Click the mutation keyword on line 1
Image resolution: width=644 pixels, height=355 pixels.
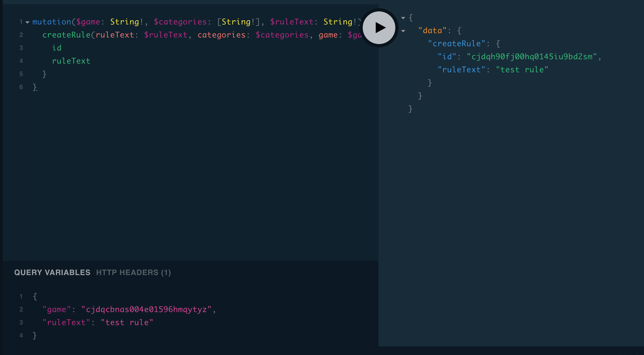click(x=51, y=22)
